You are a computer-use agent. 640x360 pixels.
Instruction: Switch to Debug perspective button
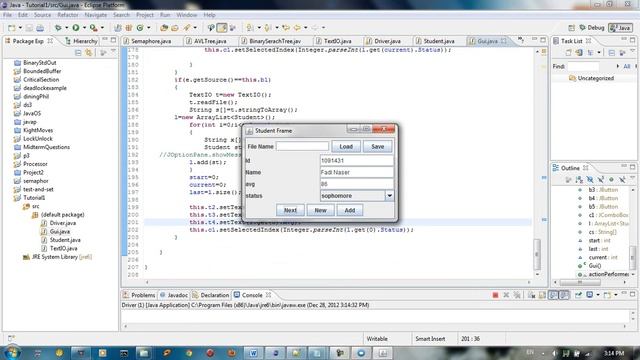(592, 28)
